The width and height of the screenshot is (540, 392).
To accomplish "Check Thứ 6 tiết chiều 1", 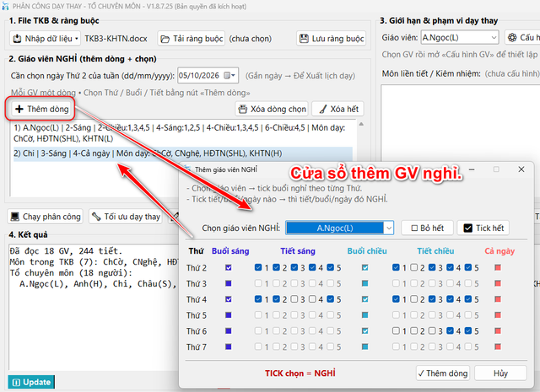I will pos(396,330).
